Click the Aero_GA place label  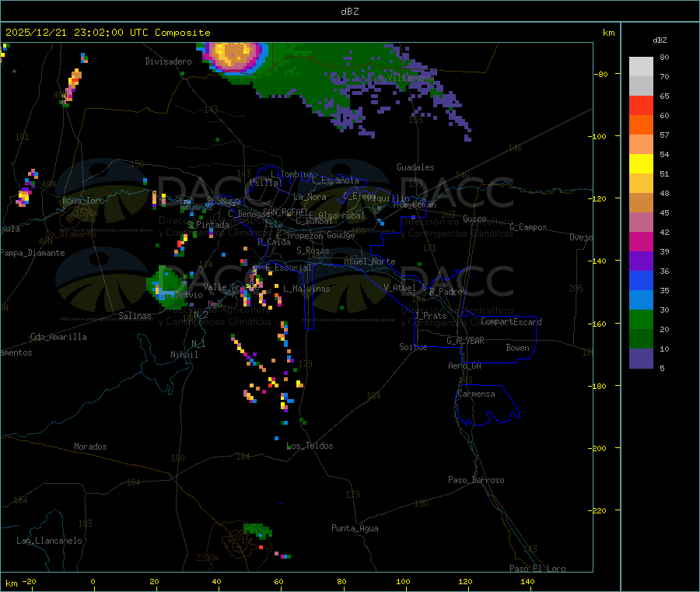[x=465, y=366]
